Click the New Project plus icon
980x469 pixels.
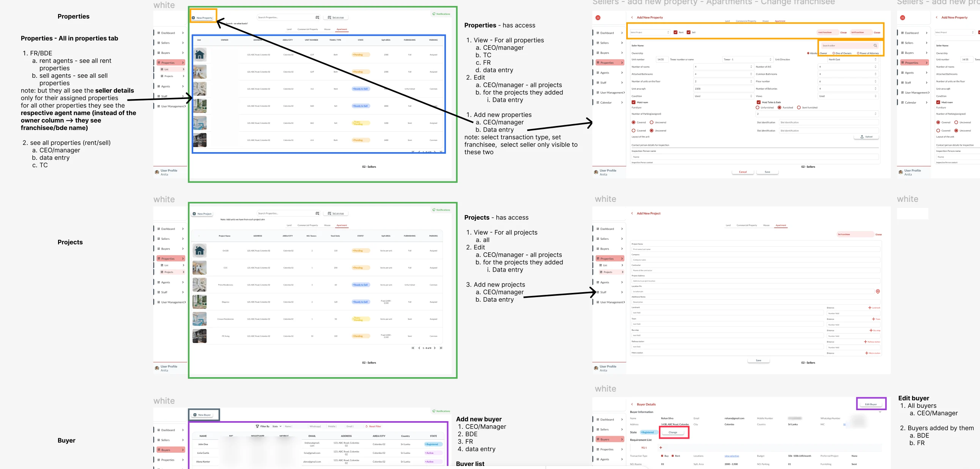(194, 214)
